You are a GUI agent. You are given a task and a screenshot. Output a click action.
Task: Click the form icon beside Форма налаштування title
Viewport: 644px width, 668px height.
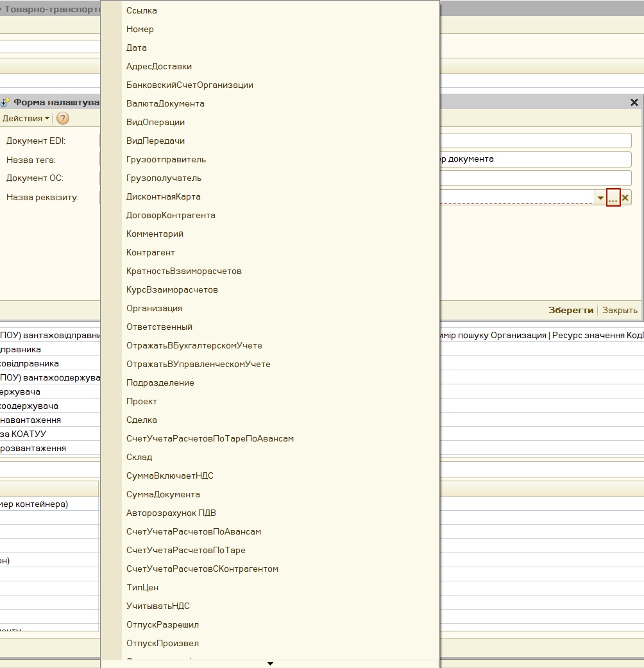6,102
